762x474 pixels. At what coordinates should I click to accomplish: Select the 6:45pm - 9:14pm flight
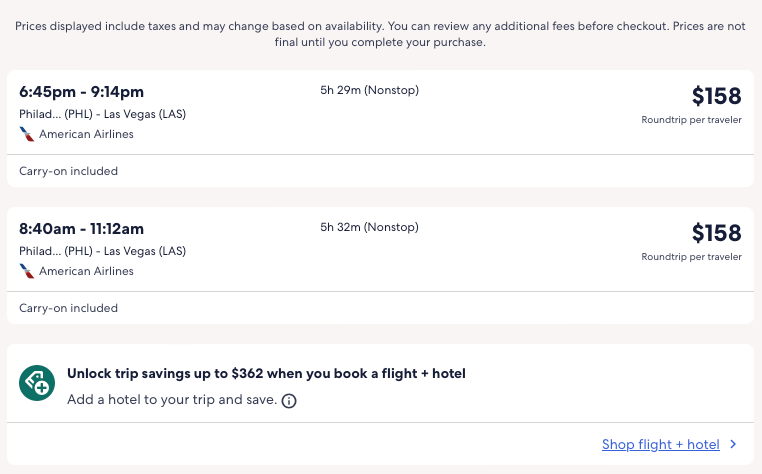point(81,93)
